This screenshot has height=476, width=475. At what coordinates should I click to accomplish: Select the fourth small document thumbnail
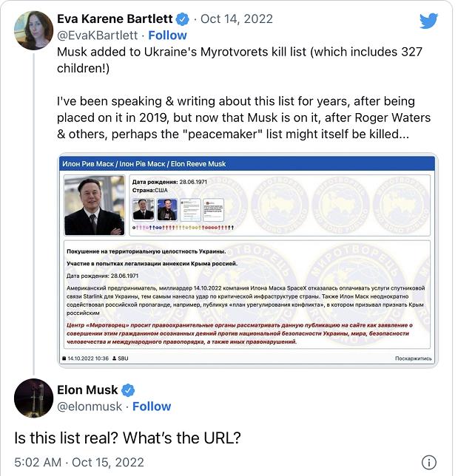[213, 209]
